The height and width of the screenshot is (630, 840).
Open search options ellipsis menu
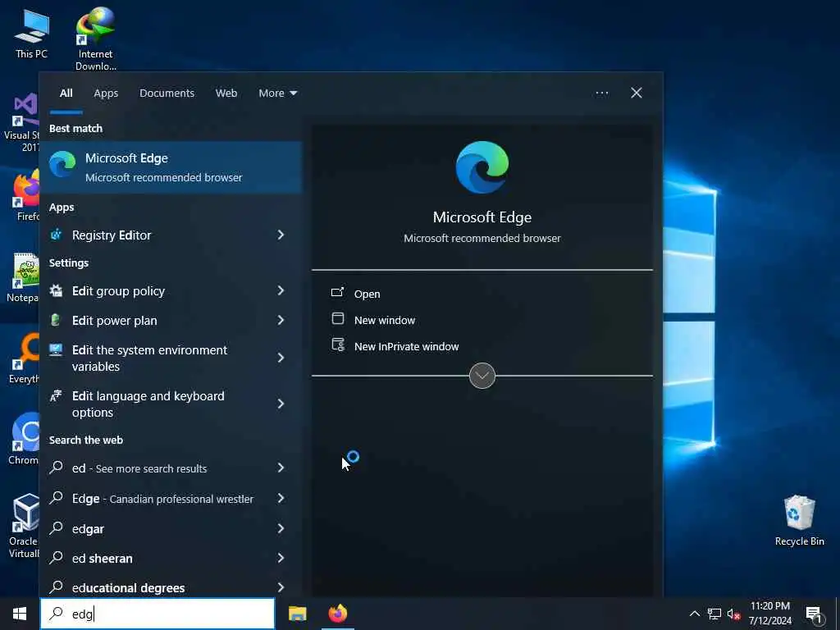[601, 94]
